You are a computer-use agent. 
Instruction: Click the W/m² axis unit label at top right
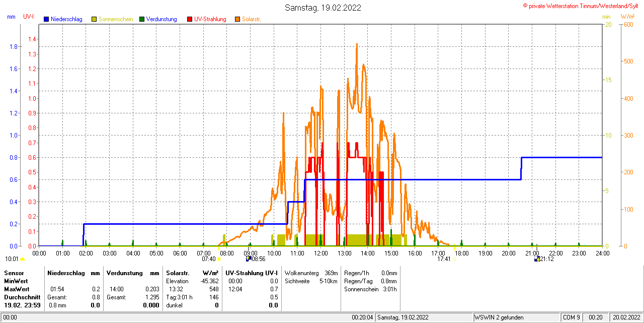pos(628,17)
